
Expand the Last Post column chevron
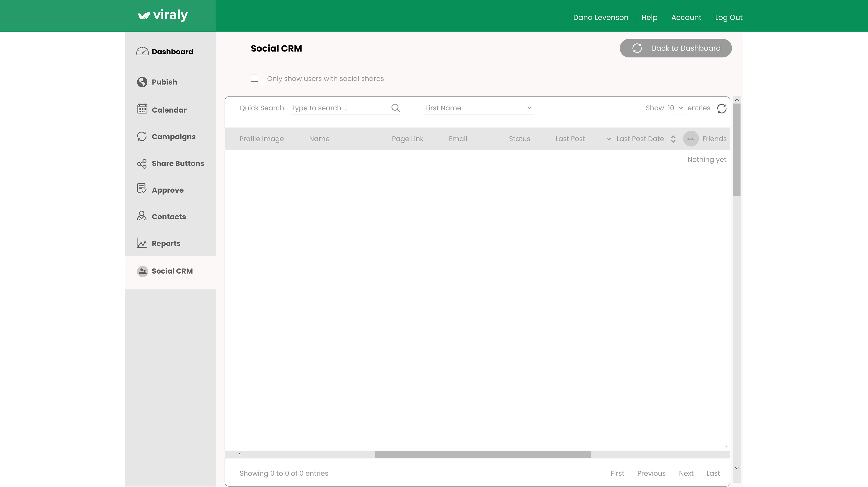609,139
